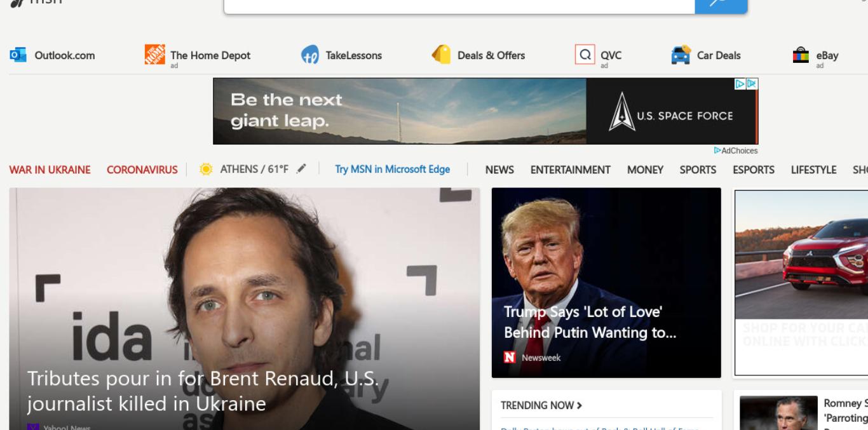This screenshot has height=430, width=868.
Task: Click the eBay shopping bag icon
Action: coord(801,55)
